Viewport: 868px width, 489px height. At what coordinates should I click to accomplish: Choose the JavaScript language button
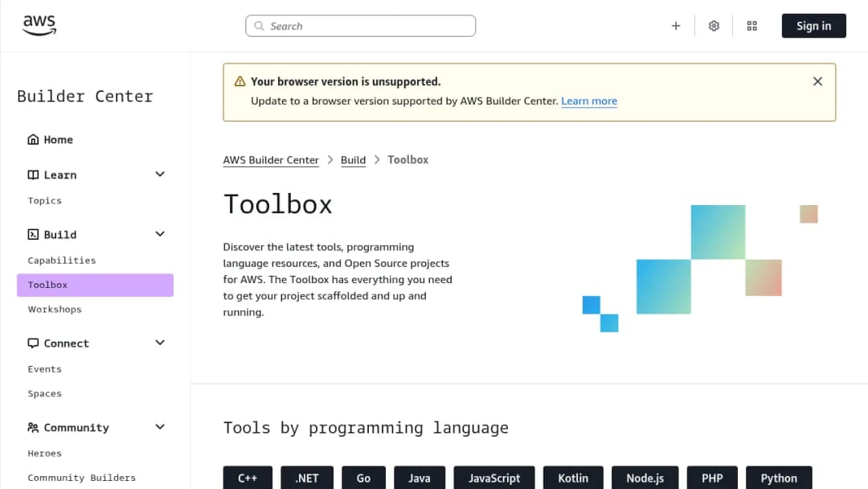click(494, 478)
